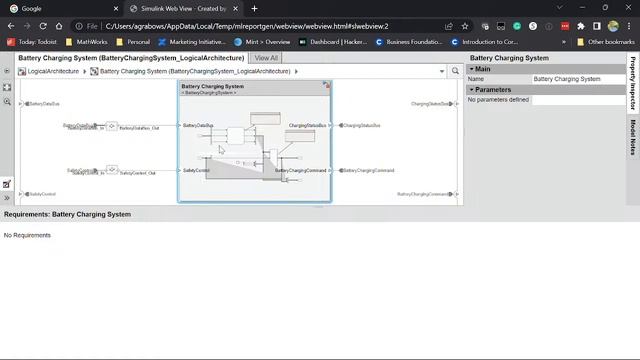Open the Grammarly extension icon

pos(517,26)
